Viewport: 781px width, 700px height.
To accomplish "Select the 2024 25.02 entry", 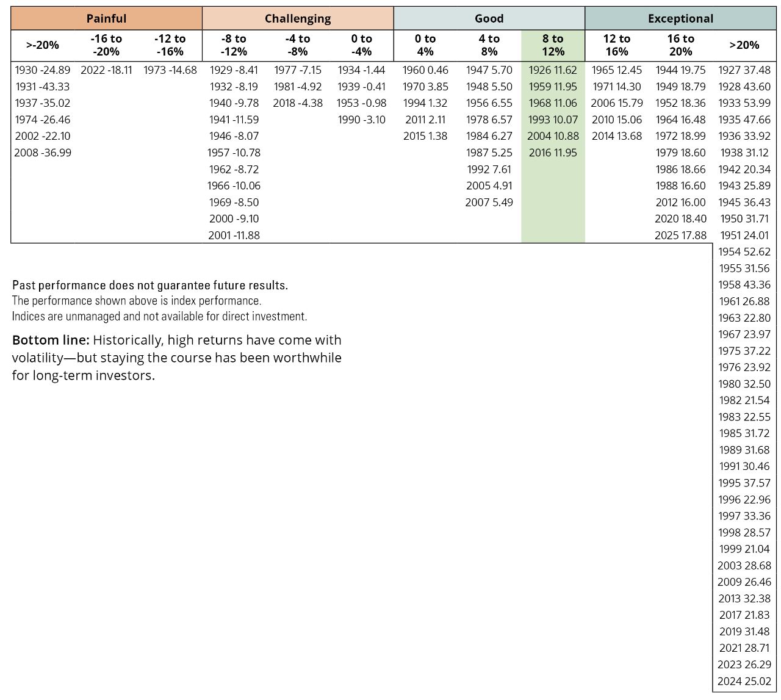I will [744, 681].
